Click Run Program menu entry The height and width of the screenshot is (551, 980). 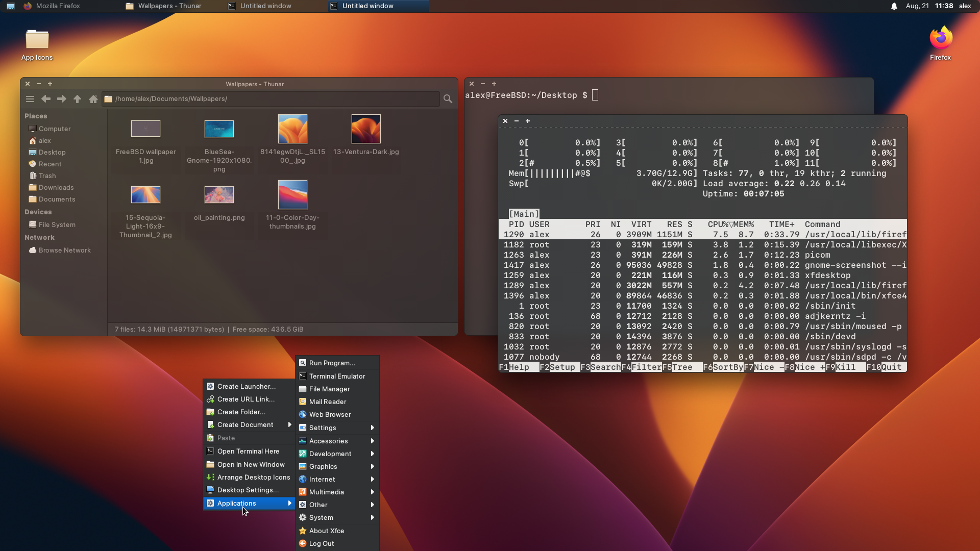pyautogui.click(x=337, y=363)
